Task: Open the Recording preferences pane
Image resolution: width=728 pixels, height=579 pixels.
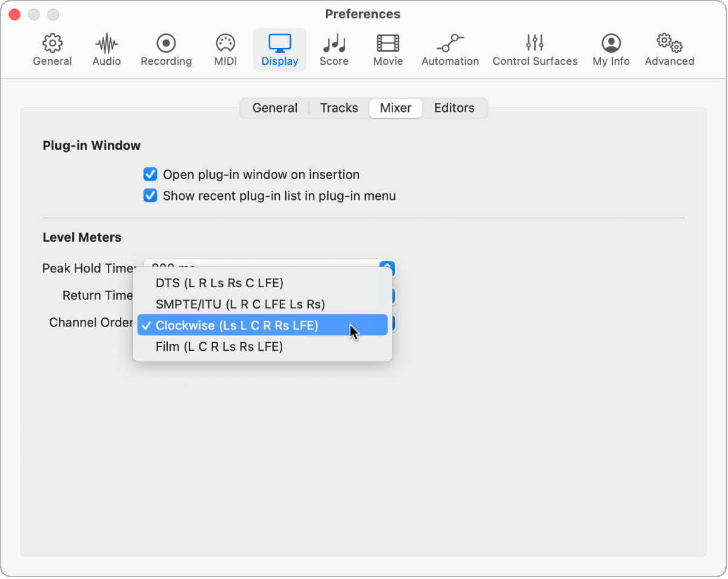Action: coord(166,50)
